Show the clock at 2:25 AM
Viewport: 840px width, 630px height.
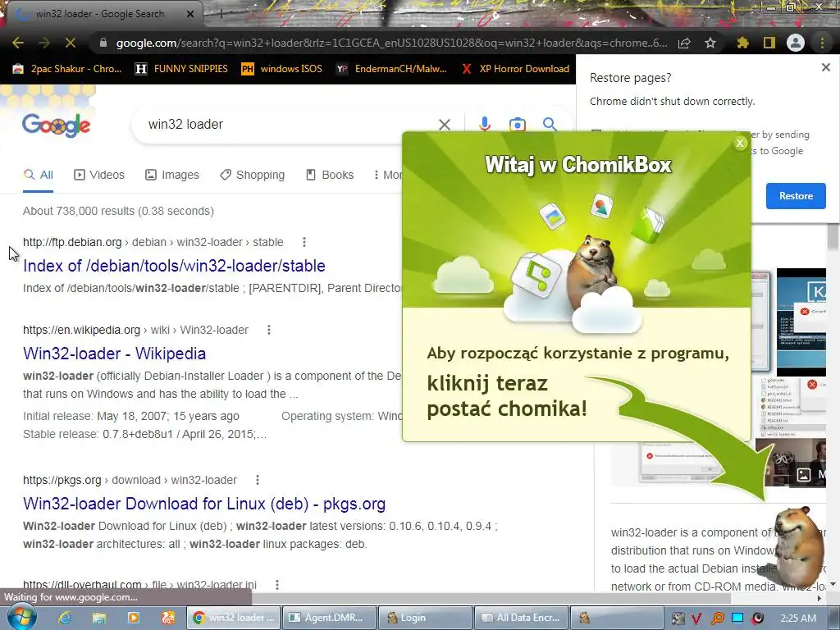[x=798, y=619]
